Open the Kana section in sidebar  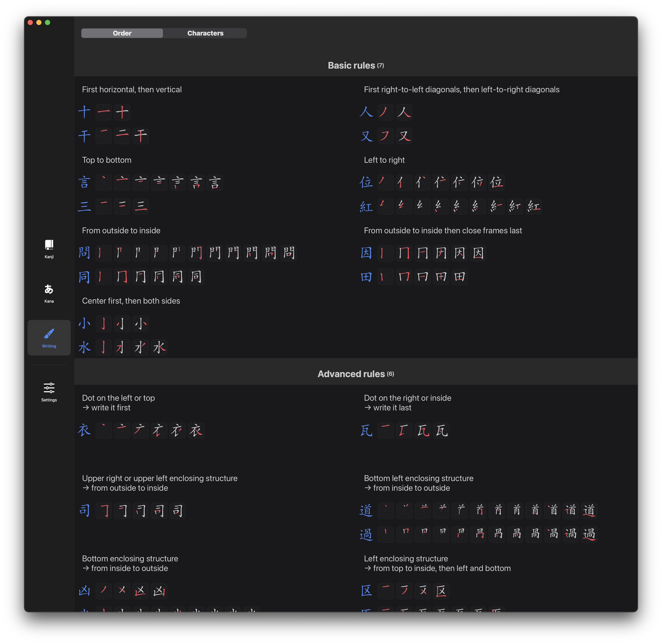[x=49, y=293]
